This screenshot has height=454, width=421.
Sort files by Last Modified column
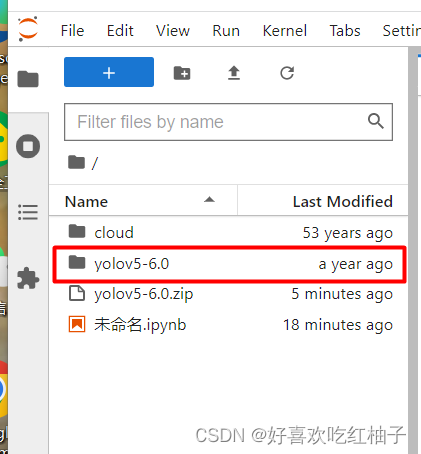pos(342,202)
